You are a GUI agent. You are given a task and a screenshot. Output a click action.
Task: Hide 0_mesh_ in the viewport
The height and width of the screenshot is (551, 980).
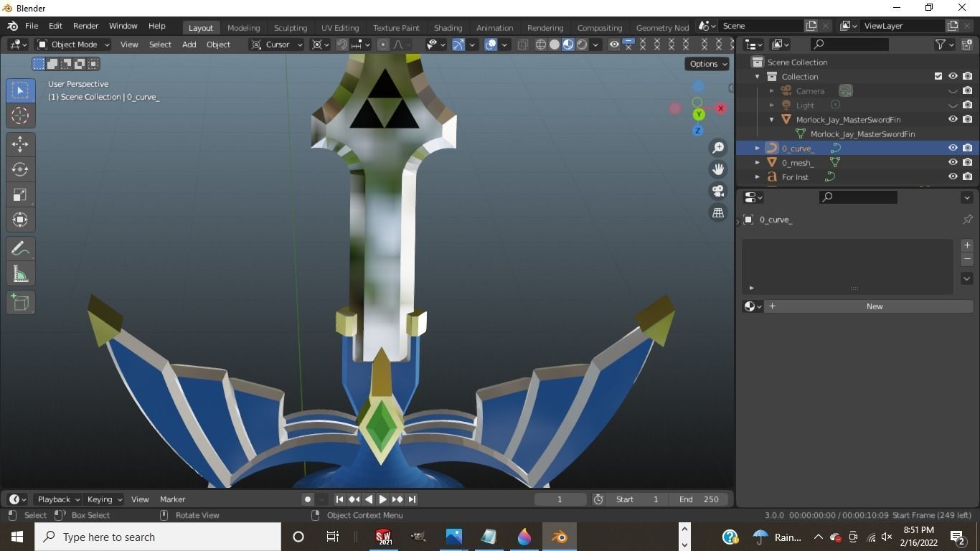point(953,162)
